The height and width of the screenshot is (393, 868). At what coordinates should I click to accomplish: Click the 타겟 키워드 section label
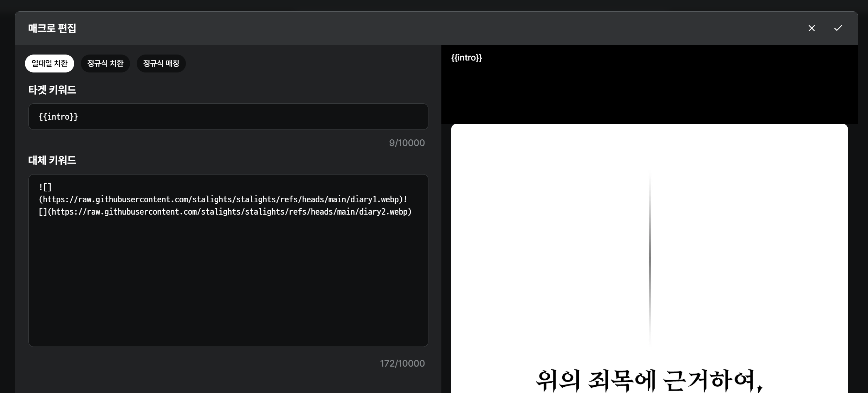pyautogui.click(x=52, y=90)
